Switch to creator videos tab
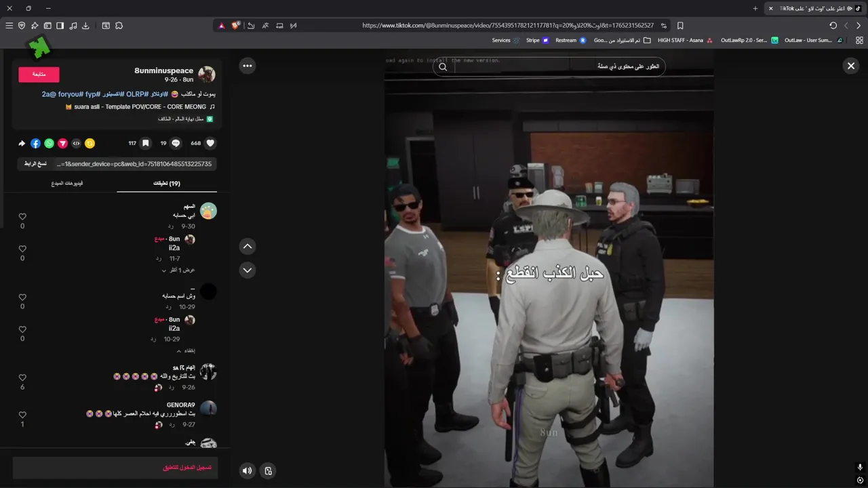Screen dimensions: 868x488 pos(67,184)
